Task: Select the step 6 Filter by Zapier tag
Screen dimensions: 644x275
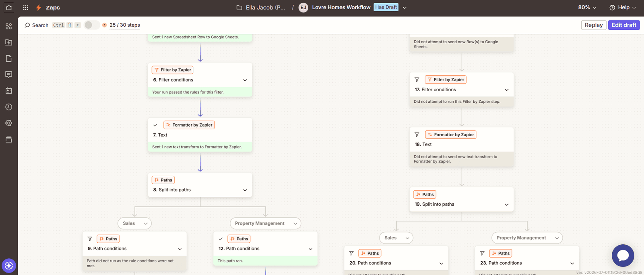Action: pyautogui.click(x=172, y=70)
